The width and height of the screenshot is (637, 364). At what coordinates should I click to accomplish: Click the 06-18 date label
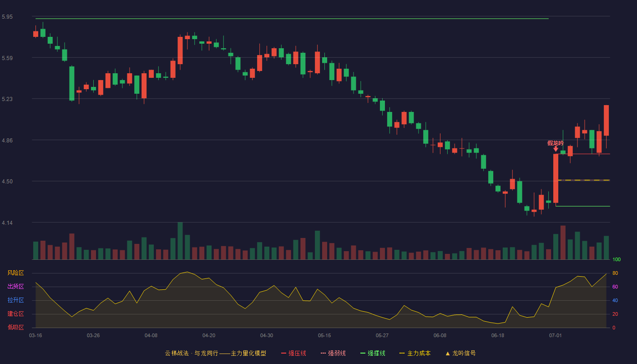(498, 335)
